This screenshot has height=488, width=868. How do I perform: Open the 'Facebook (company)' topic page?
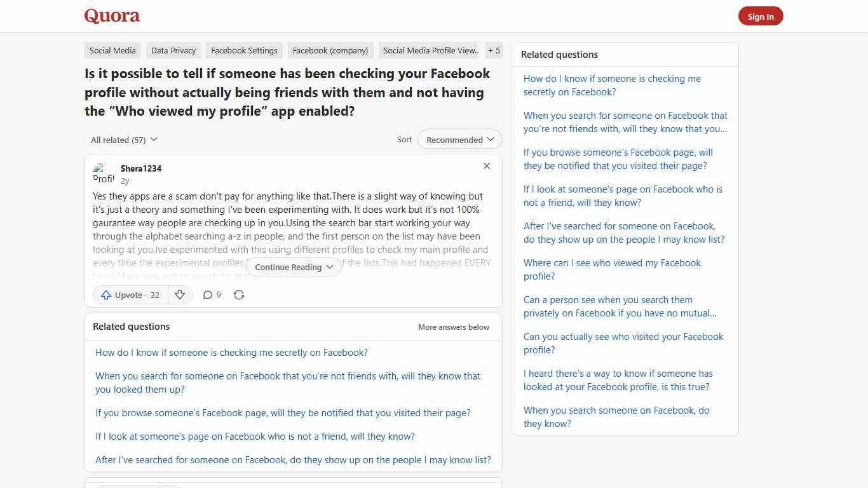click(330, 50)
